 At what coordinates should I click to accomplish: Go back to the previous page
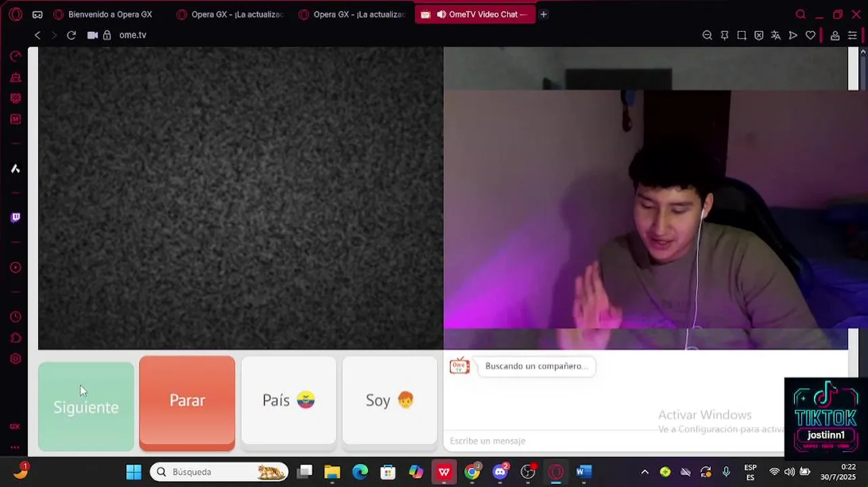[37, 35]
